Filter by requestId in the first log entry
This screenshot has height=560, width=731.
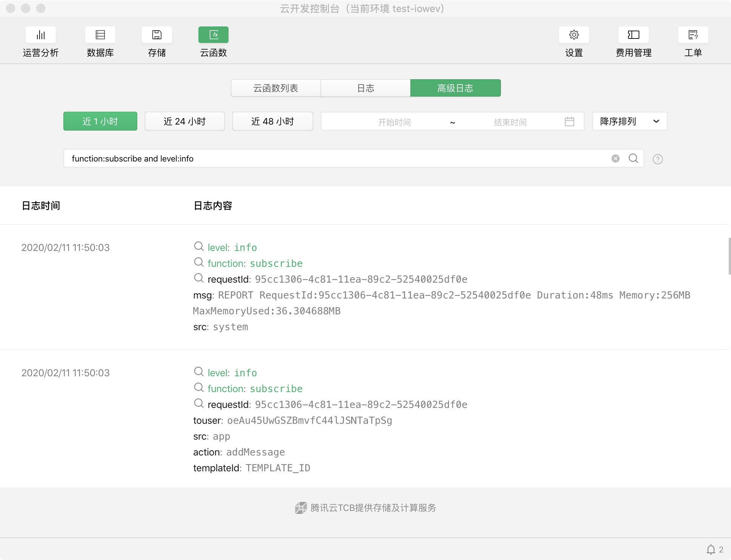pyautogui.click(x=199, y=278)
